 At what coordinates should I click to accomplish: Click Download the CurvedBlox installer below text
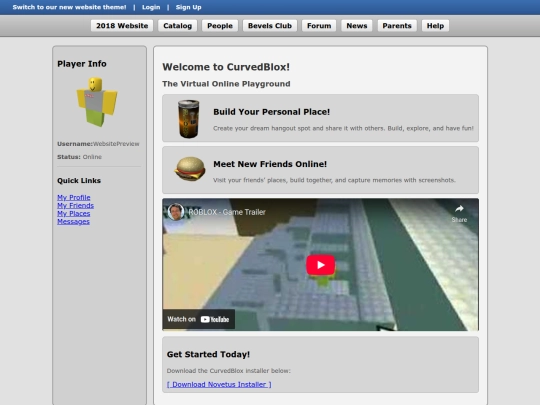click(229, 371)
